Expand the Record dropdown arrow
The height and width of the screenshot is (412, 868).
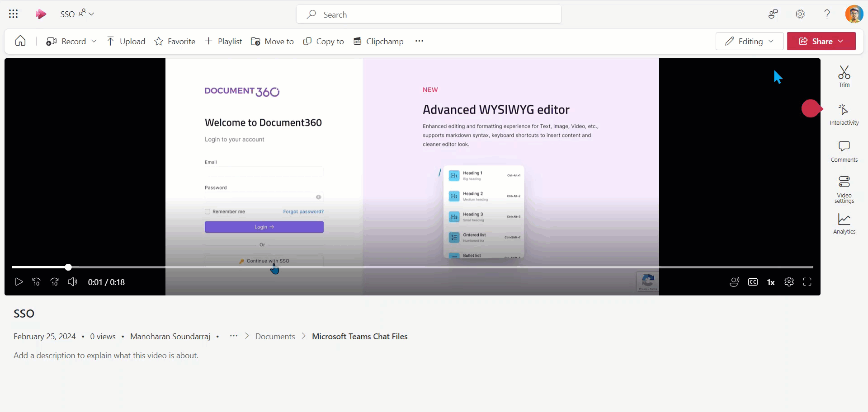pyautogui.click(x=94, y=41)
